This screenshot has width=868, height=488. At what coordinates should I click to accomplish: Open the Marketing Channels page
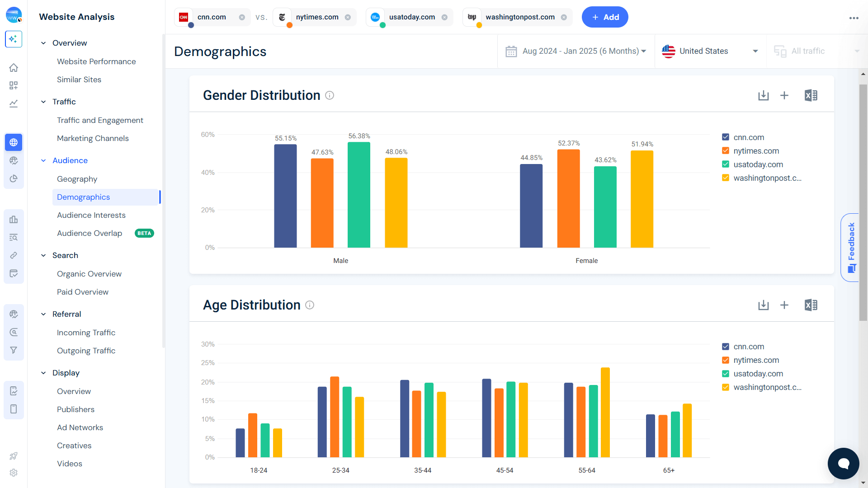coord(93,138)
